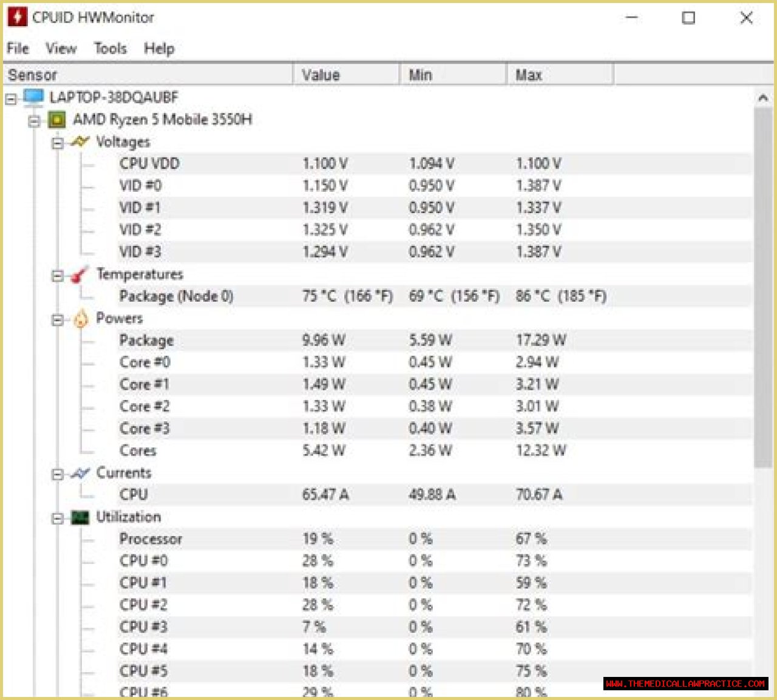Screen dimensions: 777x700
Task: Select the CPU #2 utilization row
Action: coord(435,605)
